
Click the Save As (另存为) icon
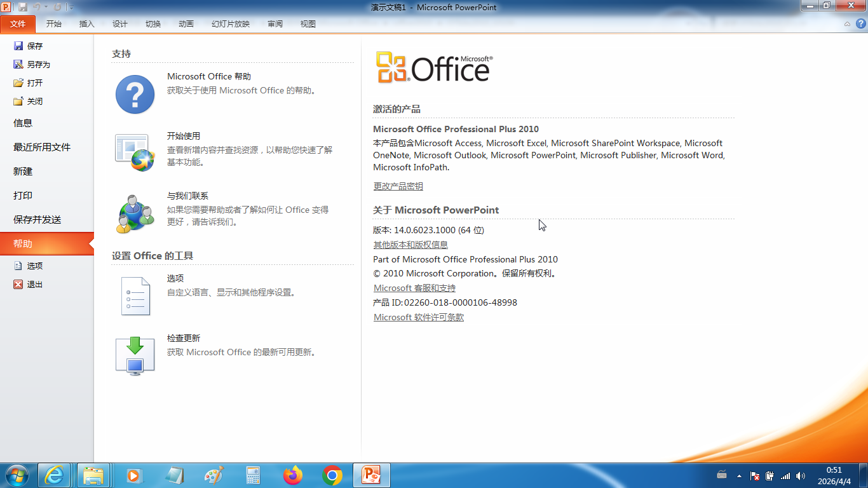tap(18, 64)
